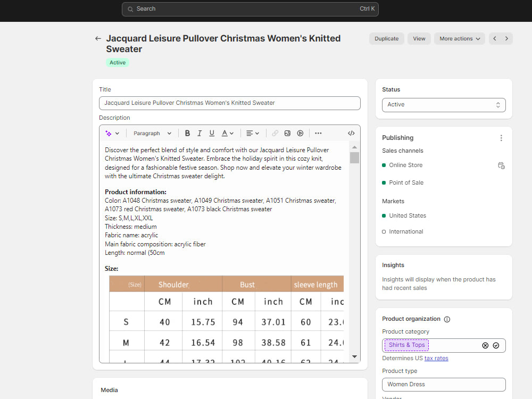Image resolution: width=532 pixels, height=399 pixels.
Task: Open more formatting options ellipsis
Action: [318, 134]
